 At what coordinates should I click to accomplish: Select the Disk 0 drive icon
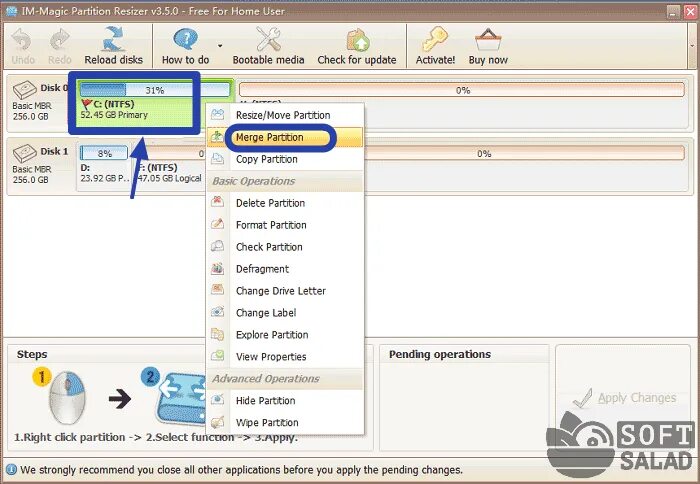(25, 90)
